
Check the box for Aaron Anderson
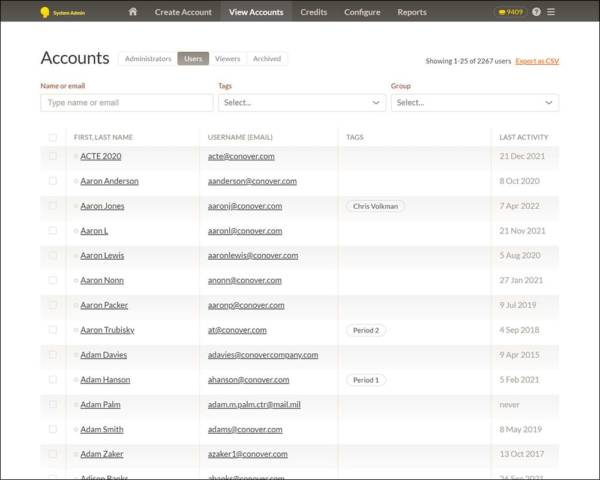point(53,181)
